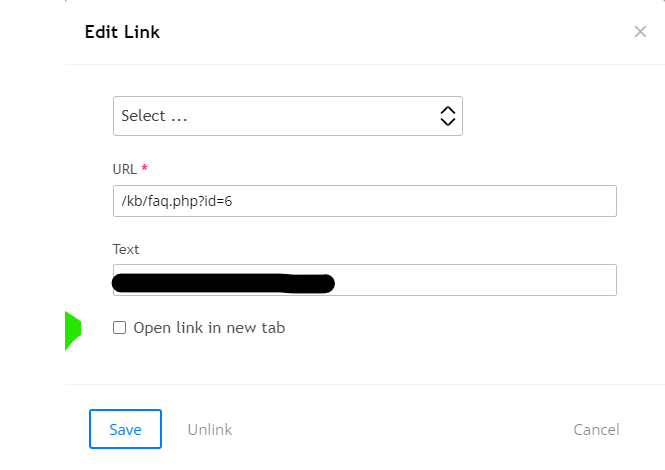Click the "URL" field label
This screenshot has height=470, width=665.
125,169
